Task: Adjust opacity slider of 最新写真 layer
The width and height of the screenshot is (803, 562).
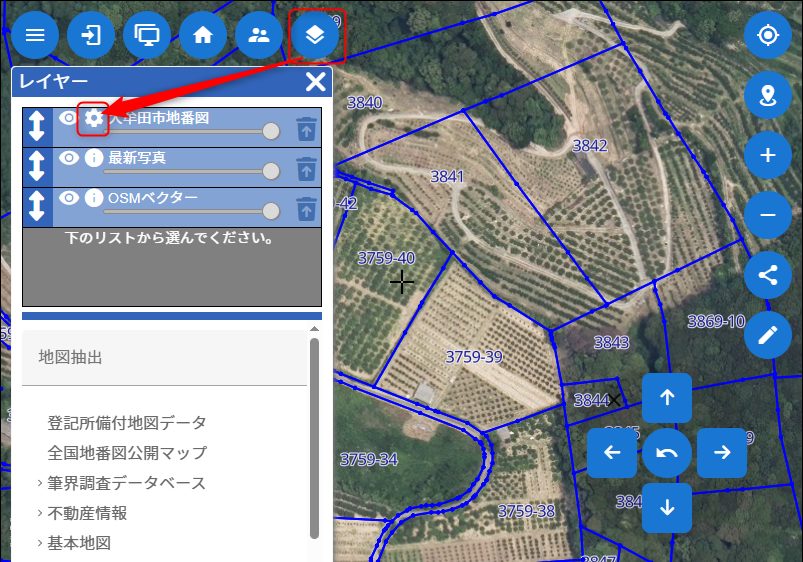Action: 192,171
